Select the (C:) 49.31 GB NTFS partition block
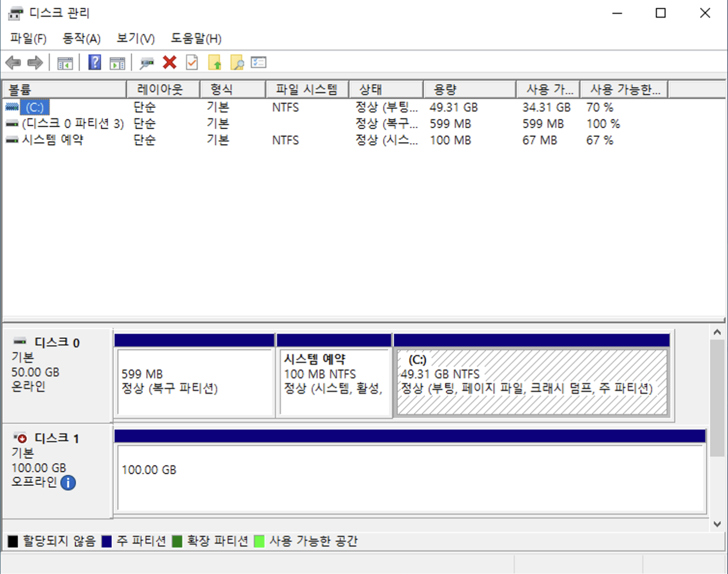 [532, 376]
